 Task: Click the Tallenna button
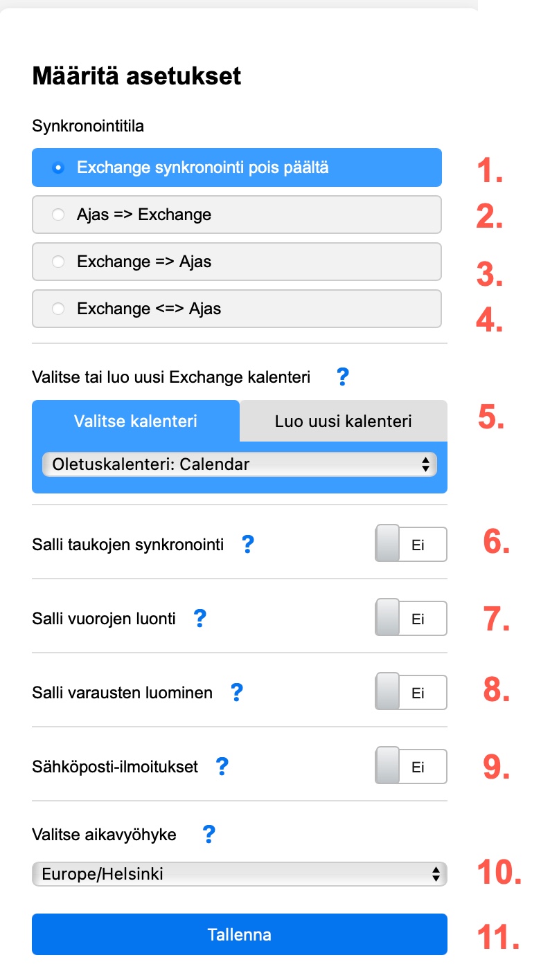tap(239, 935)
